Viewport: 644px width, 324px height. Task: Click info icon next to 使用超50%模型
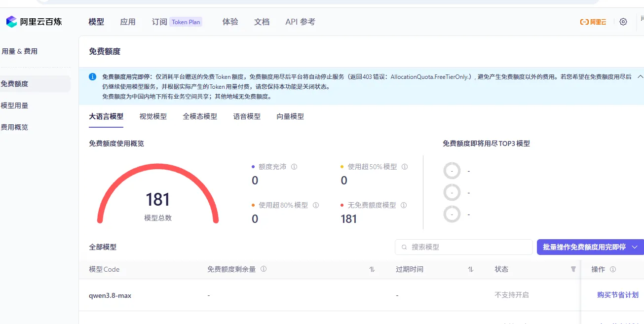[x=405, y=167]
